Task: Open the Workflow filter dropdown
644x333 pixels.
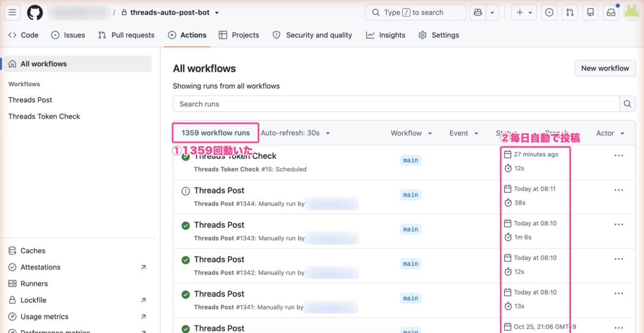Action: coord(411,133)
